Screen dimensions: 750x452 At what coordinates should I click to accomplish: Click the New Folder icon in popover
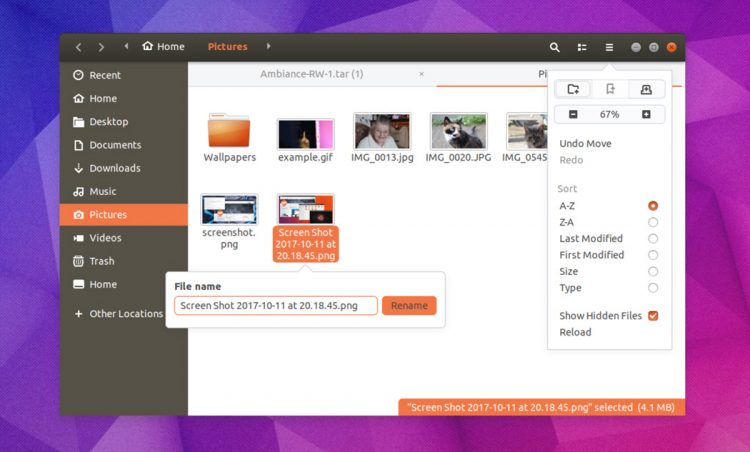573,89
